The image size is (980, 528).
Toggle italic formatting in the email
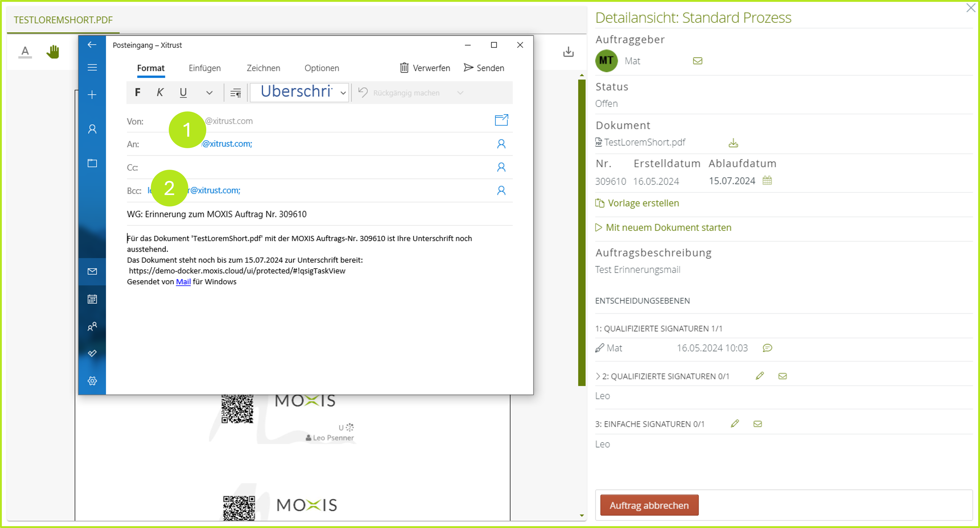(x=160, y=92)
